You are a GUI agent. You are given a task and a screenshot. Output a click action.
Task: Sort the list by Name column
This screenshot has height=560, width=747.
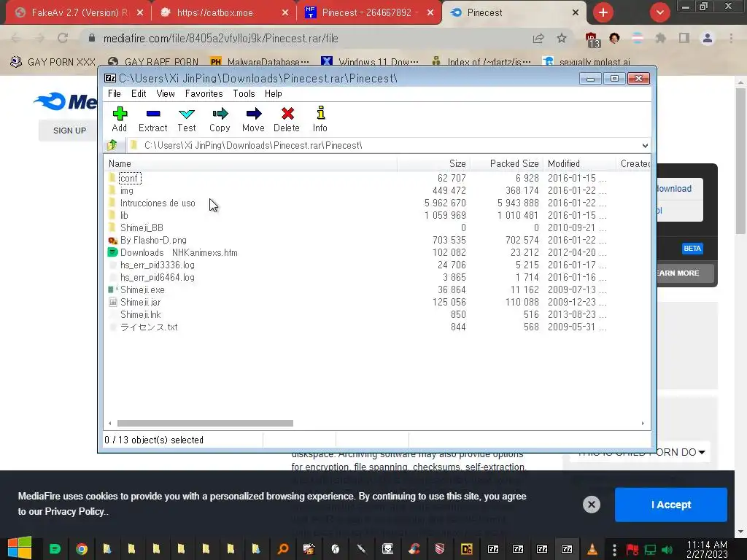pyautogui.click(x=251, y=163)
